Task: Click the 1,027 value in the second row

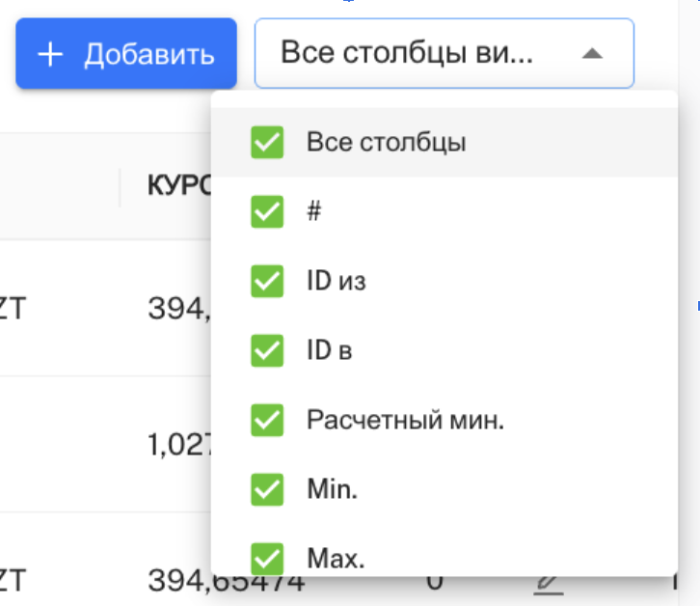Action: (x=179, y=445)
